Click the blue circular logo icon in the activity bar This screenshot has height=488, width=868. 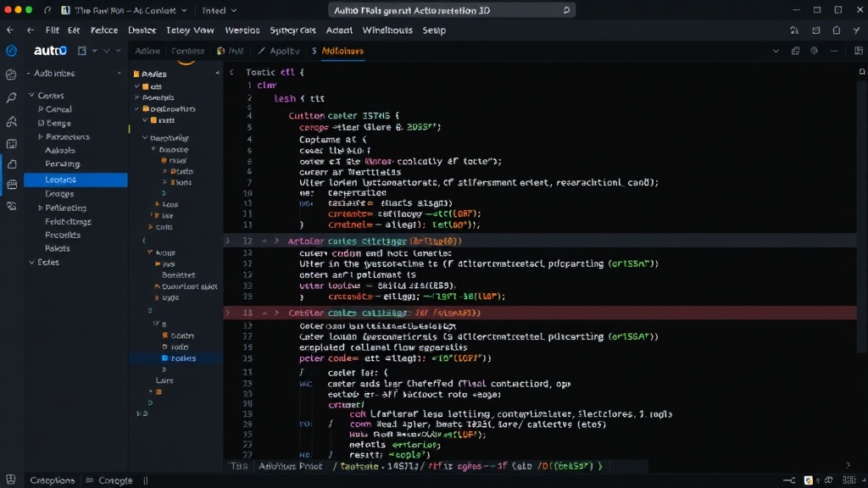(11, 51)
